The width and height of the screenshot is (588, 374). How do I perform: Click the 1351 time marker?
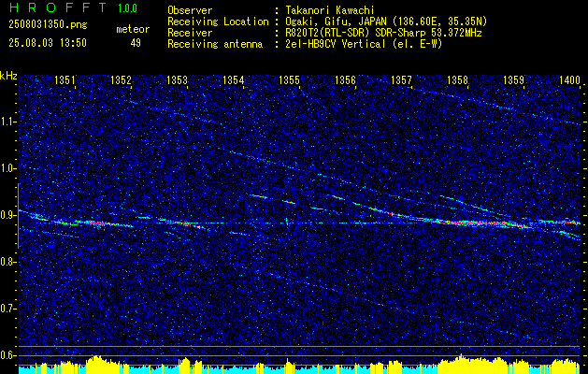(x=65, y=80)
